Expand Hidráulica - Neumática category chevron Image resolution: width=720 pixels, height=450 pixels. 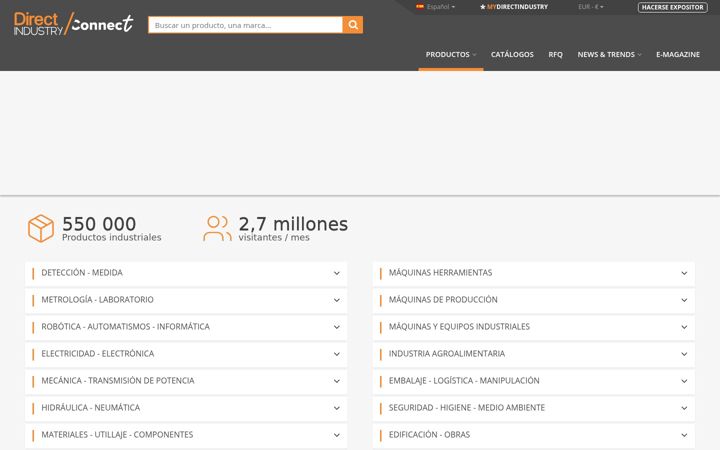point(337,408)
